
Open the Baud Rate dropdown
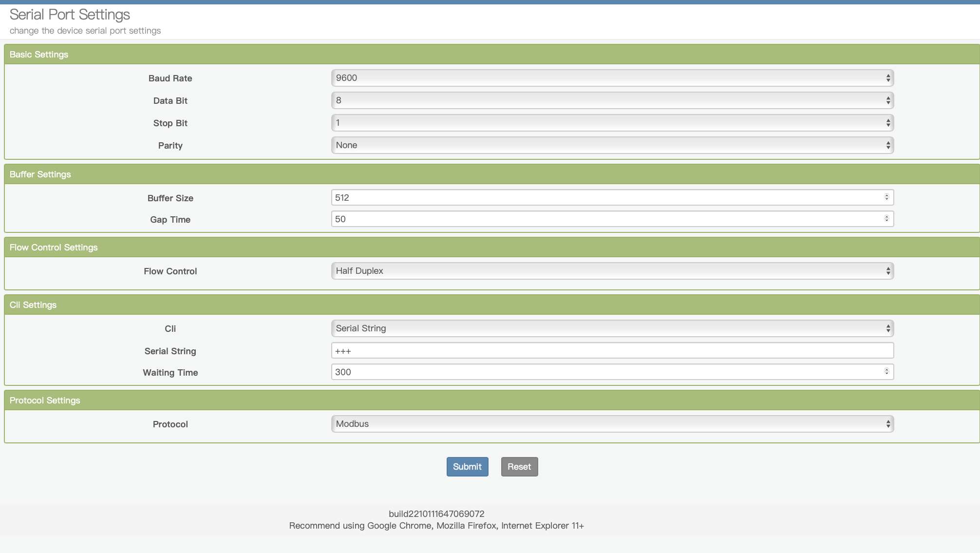click(x=612, y=78)
